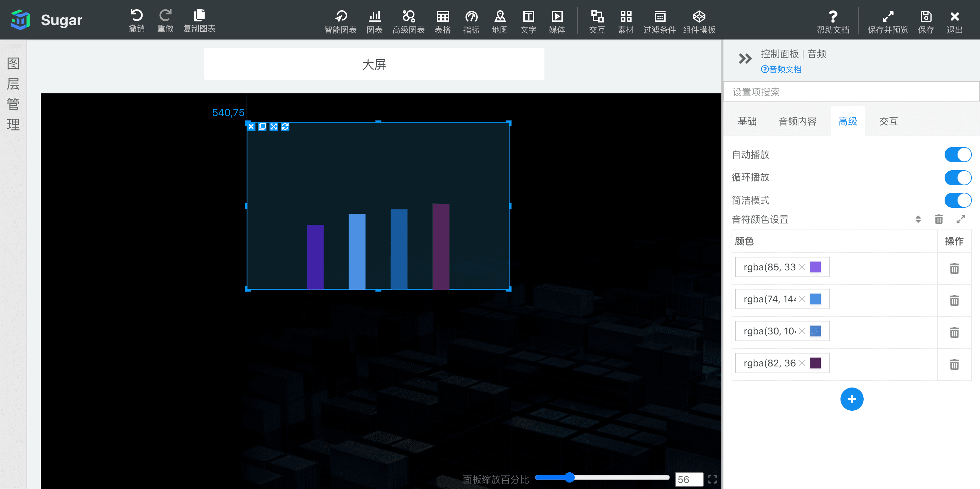Collapse the control panel with double chevron
The width and height of the screenshot is (980, 489).
coord(745,59)
